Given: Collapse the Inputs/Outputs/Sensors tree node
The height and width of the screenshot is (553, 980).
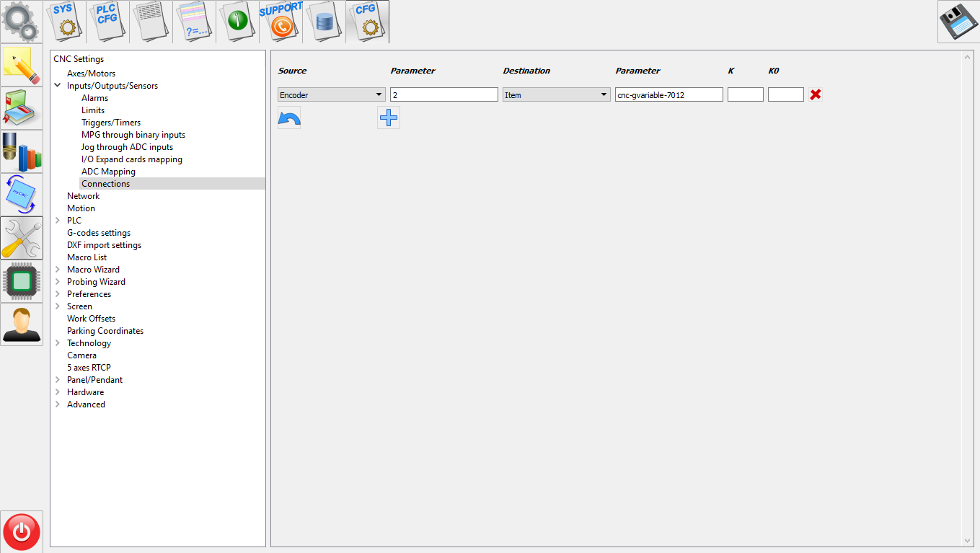Looking at the screenshot, I should tap(58, 86).
